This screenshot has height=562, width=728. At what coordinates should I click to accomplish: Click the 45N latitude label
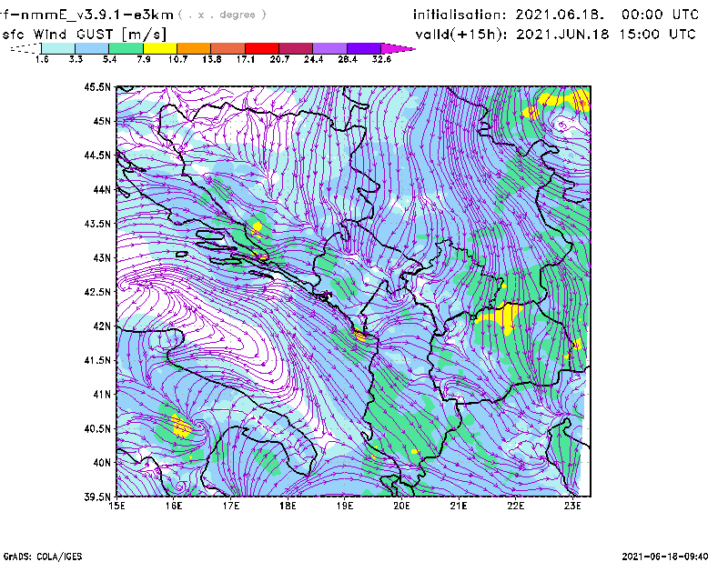pyautogui.click(x=102, y=121)
